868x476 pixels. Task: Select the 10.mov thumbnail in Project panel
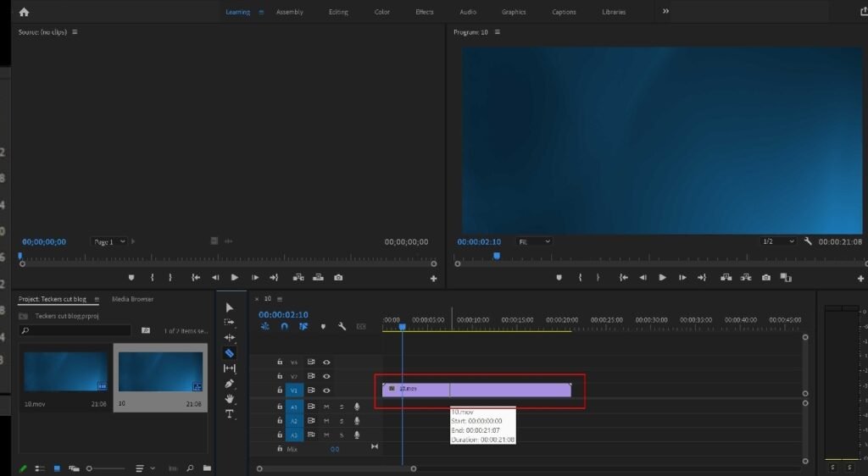pos(65,372)
